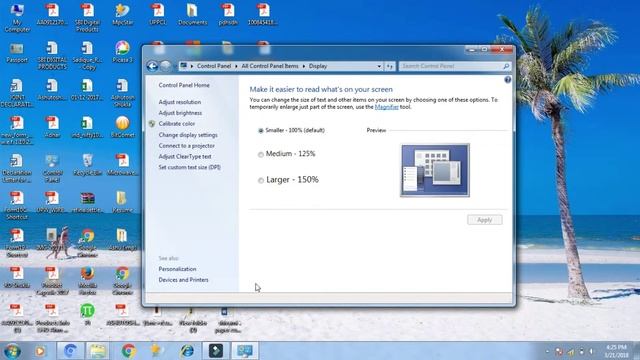The height and width of the screenshot is (360, 640).
Task: Click the search magnifier icon
Action: 506,66
